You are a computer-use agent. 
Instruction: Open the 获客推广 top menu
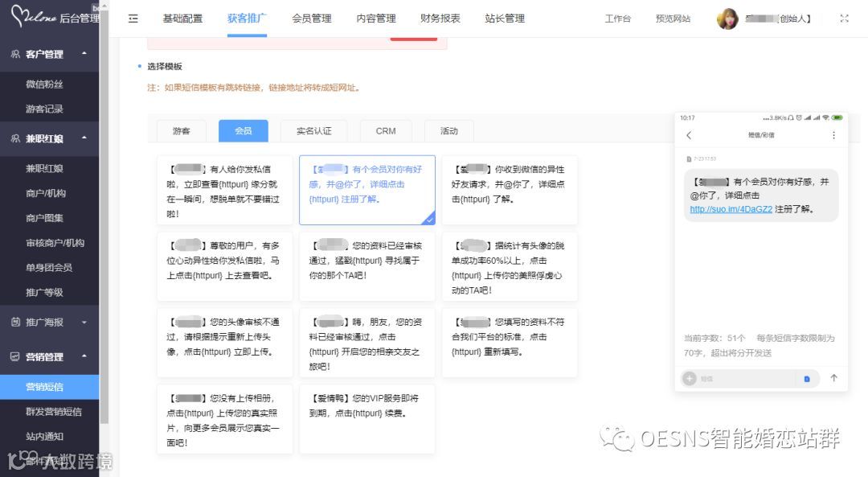click(x=247, y=19)
